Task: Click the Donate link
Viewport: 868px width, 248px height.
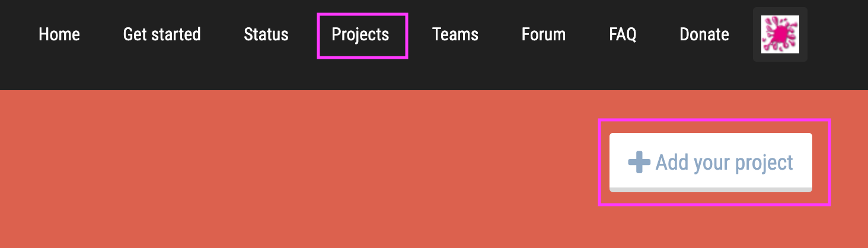Action: pyautogui.click(x=704, y=34)
